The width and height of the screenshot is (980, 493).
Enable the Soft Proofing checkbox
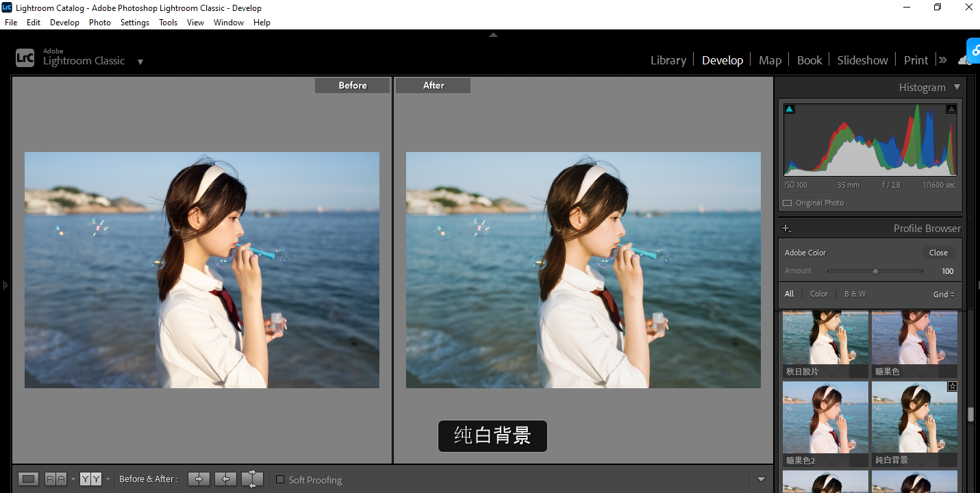[280, 479]
